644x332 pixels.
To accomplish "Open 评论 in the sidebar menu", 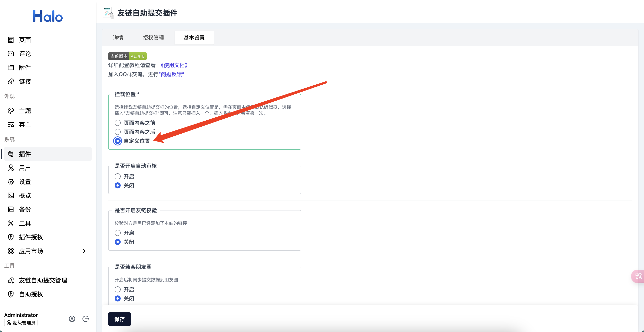I will click(x=48, y=54).
